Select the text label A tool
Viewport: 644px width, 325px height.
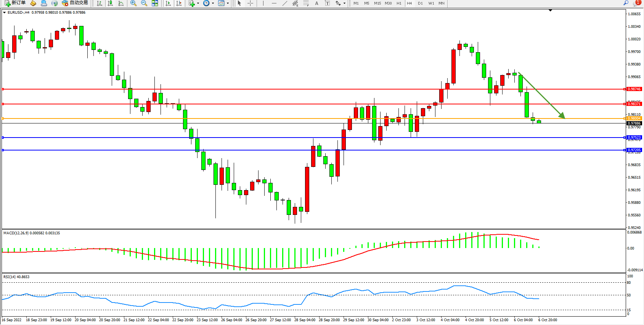coord(316,3)
